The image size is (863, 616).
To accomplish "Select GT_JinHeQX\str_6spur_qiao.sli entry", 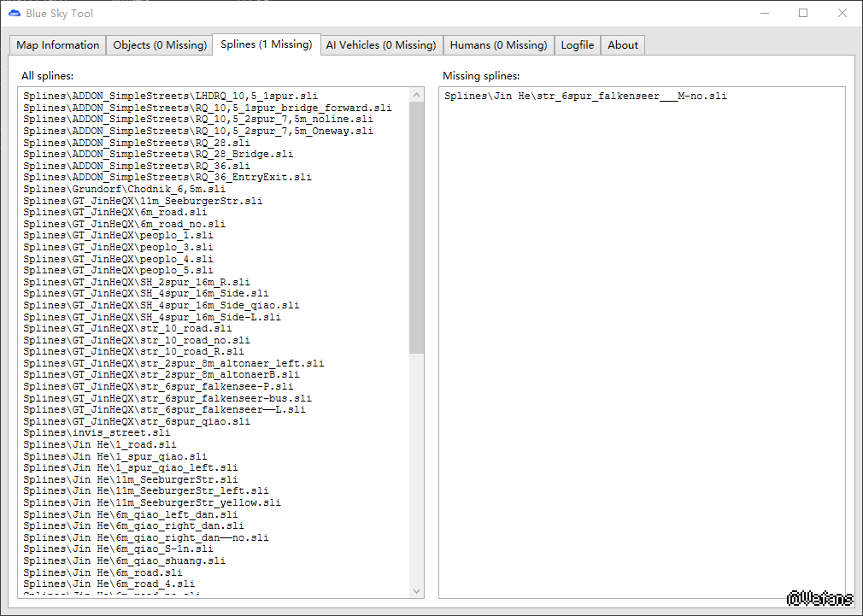I will [137, 421].
